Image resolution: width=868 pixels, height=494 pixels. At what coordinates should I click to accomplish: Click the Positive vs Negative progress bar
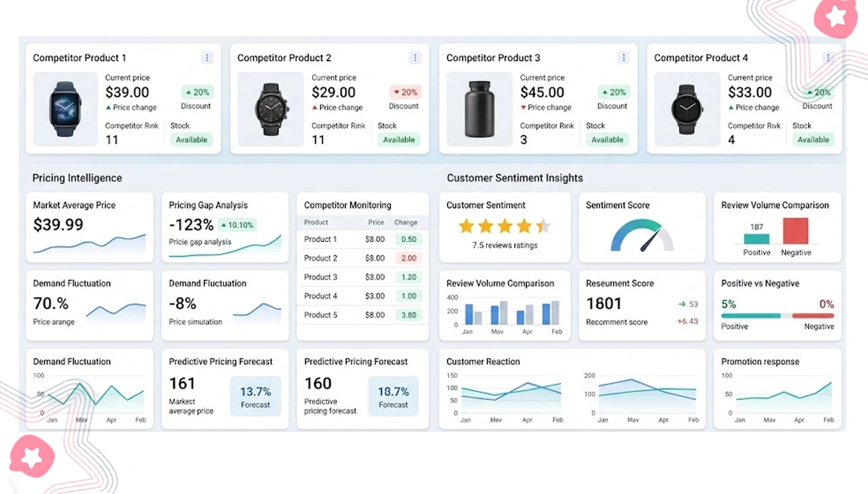coord(778,316)
